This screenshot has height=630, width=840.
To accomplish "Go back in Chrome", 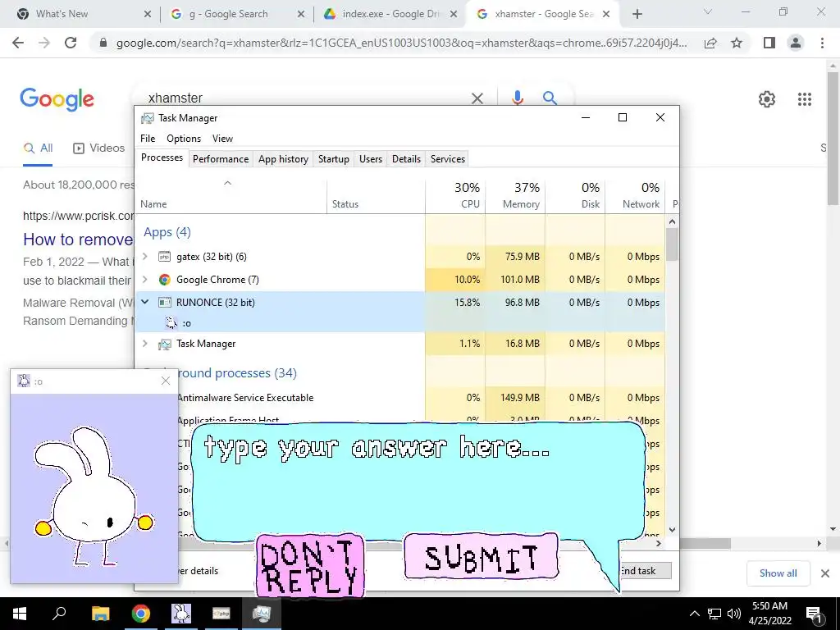I will click(x=18, y=43).
